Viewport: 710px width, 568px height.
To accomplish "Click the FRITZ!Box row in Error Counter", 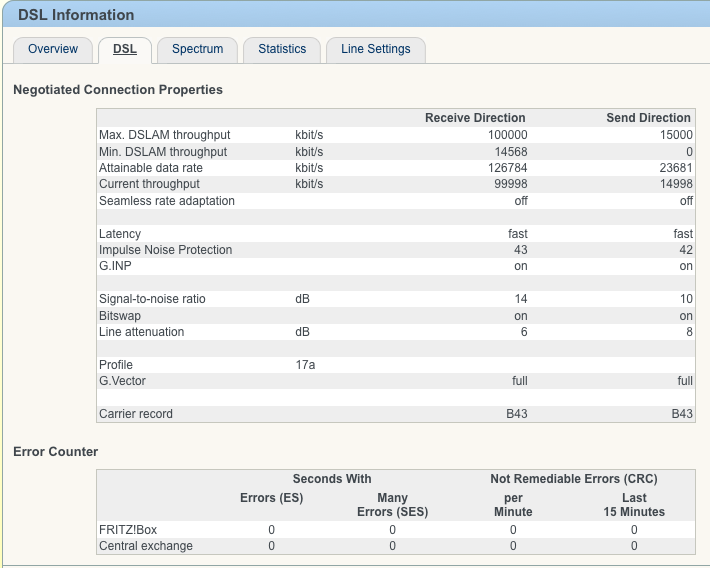I will [127, 530].
